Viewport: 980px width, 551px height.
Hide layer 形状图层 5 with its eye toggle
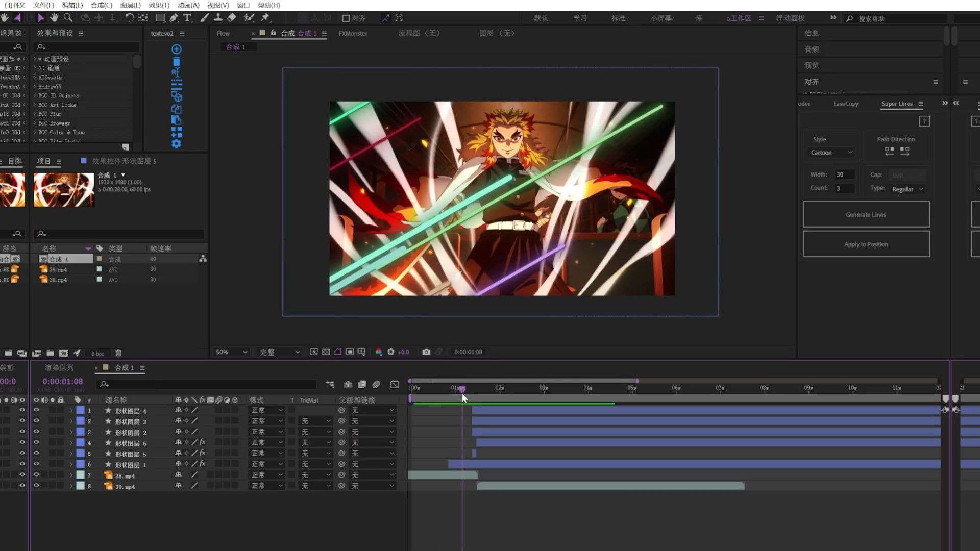(36, 453)
